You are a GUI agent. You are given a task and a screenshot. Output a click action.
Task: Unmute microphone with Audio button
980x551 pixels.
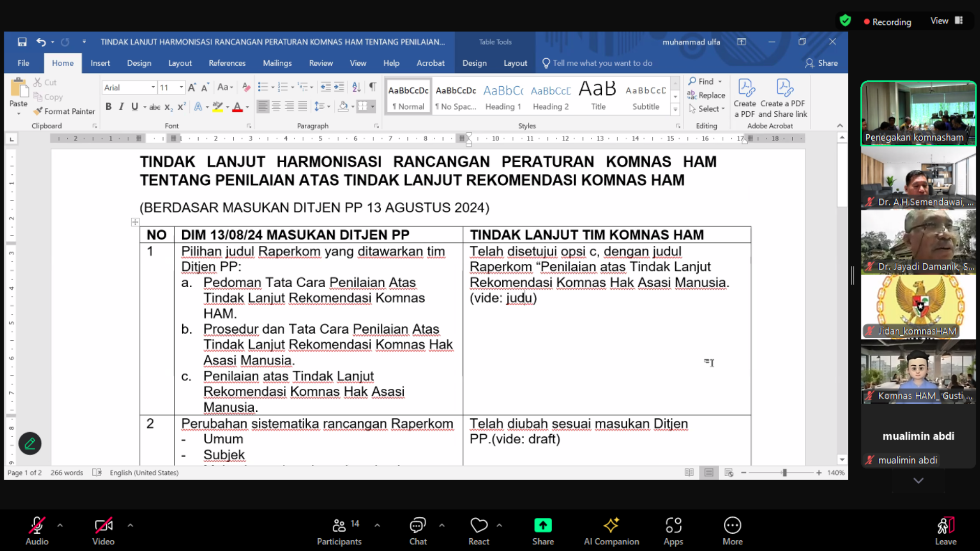pos(37,531)
